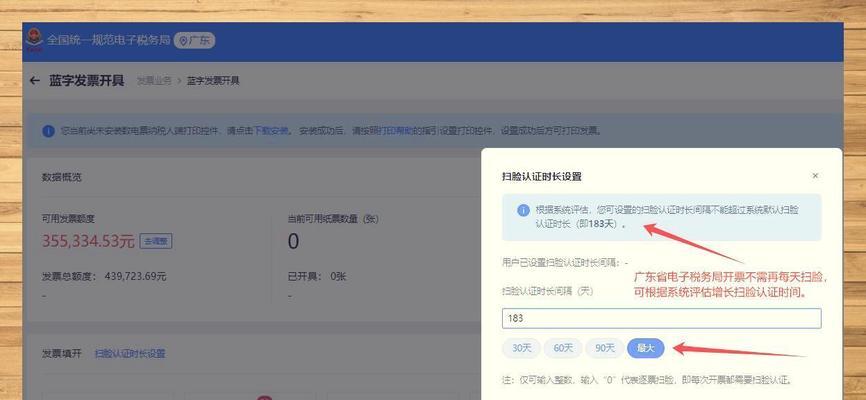This screenshot has height=400, width=866.
Task: Click the 蓝字发票开具 page title
Action: point(87,81)
